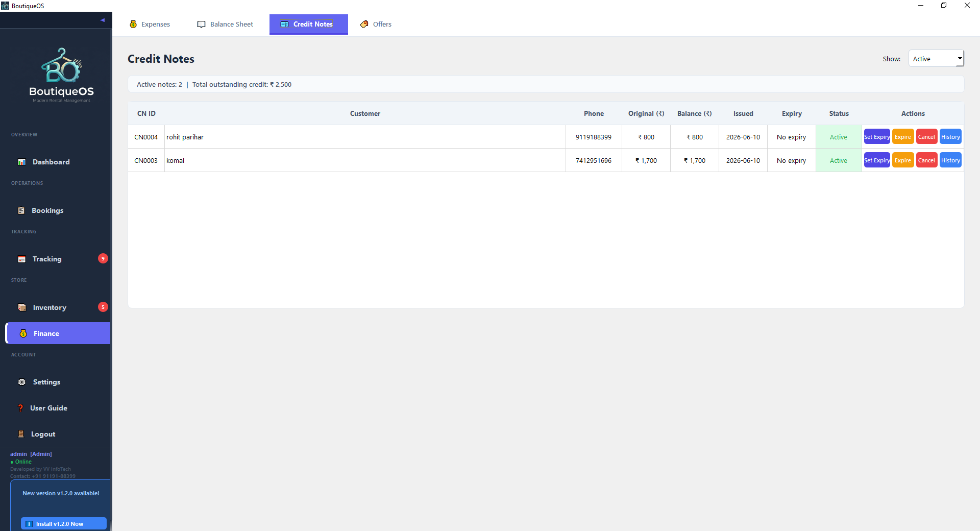980x531 pixels.
Task: Switch to the Expenses tab
Action: pos(150,24)
